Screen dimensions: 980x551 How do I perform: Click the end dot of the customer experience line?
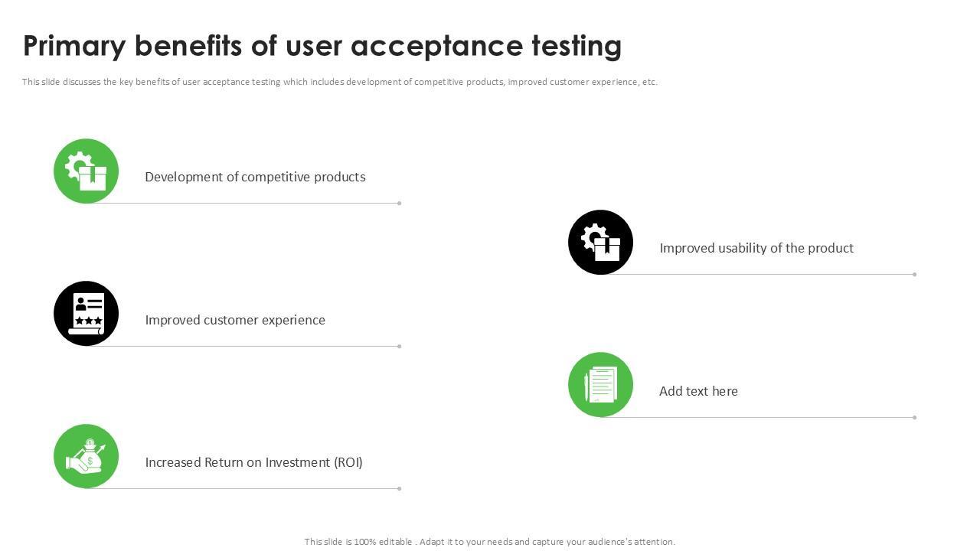[400, 347]
